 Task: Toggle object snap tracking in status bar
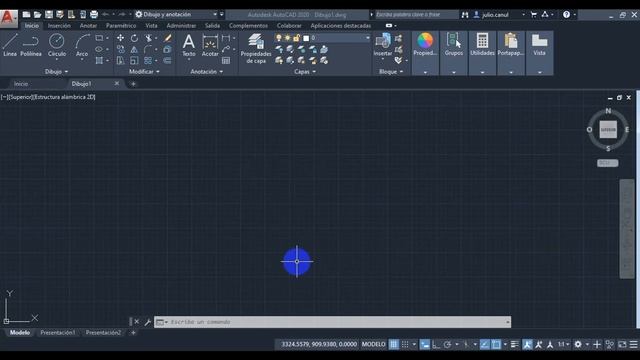(484, 344)
